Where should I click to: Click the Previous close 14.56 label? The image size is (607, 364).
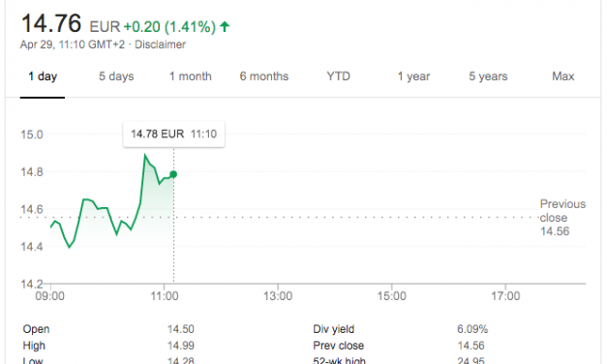tap(562, 218)
